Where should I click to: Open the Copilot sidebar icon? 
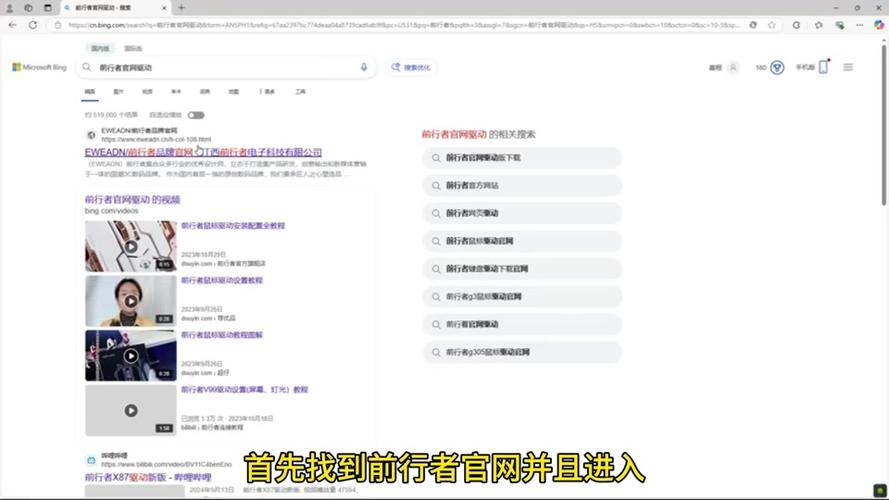point(879,25)
